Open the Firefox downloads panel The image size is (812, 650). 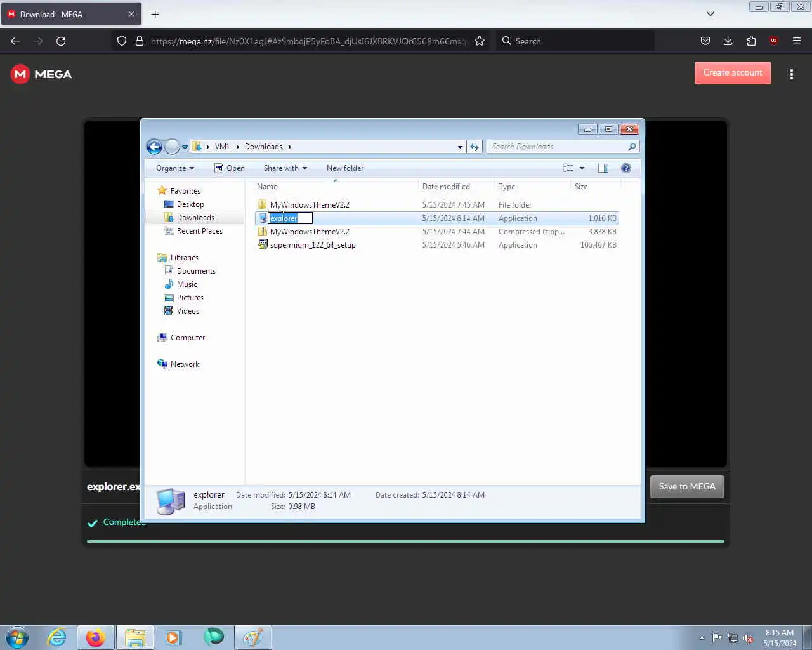(728, 41)
